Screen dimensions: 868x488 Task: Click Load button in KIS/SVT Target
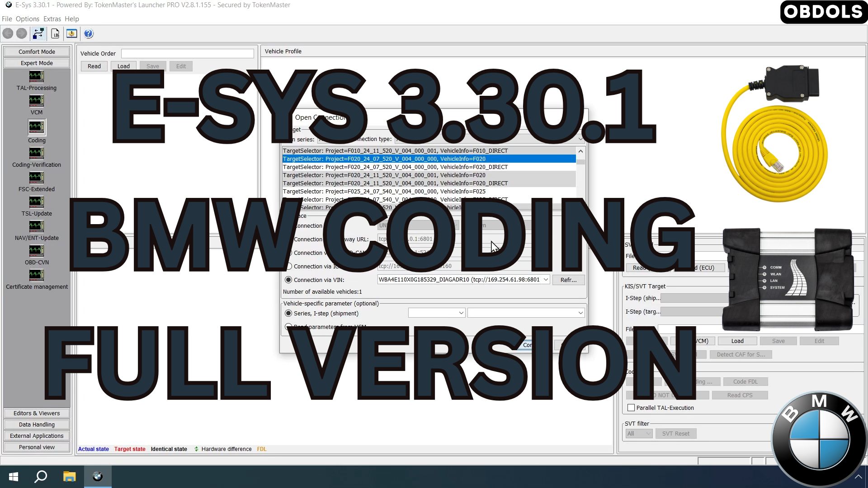click(737, 341)
